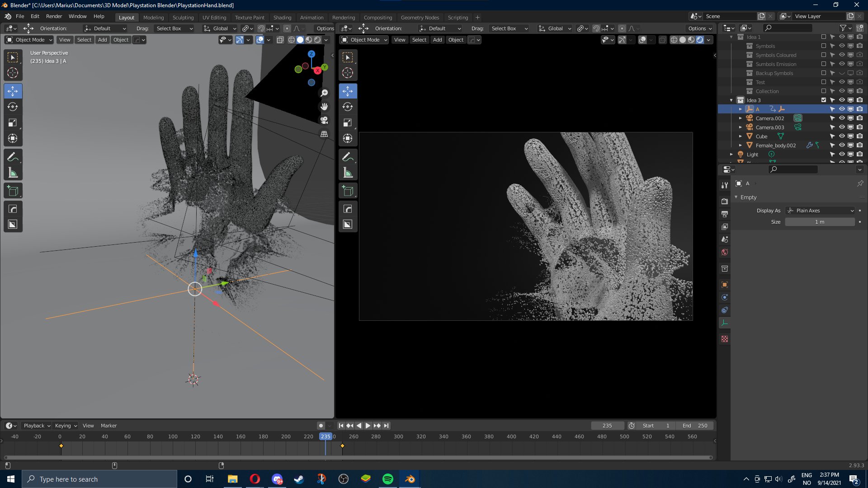The width and height of the screenshot is (868, 488).
Task: Open the Playback dropdown in timeline
Action: tap(37, 426)
